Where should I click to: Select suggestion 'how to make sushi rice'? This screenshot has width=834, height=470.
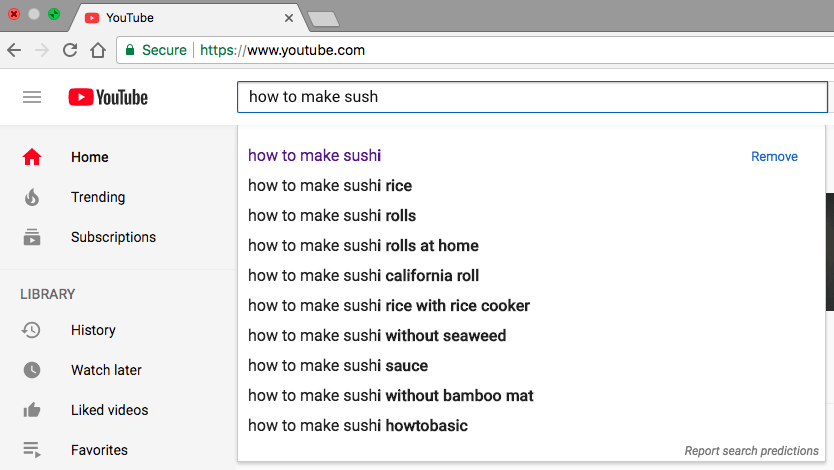point(330,186)
